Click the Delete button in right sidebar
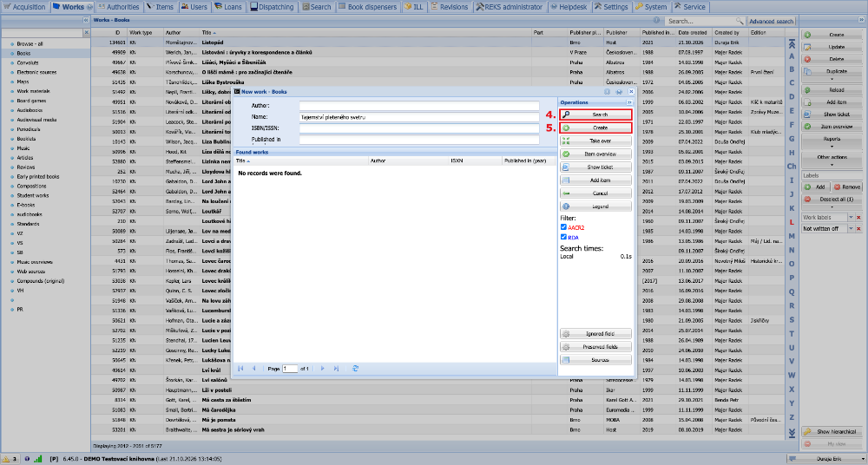The width and height of the screenshot is (868, 465). click(832, 59)
